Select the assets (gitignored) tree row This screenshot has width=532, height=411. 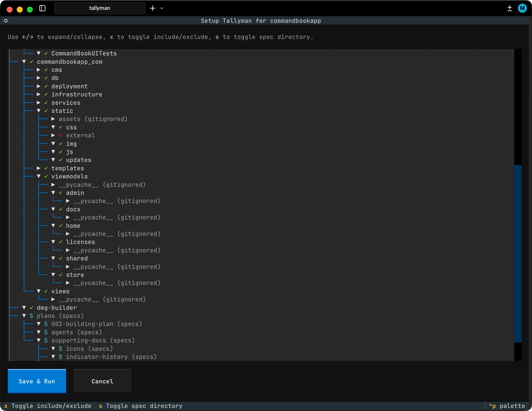[261, 119]
